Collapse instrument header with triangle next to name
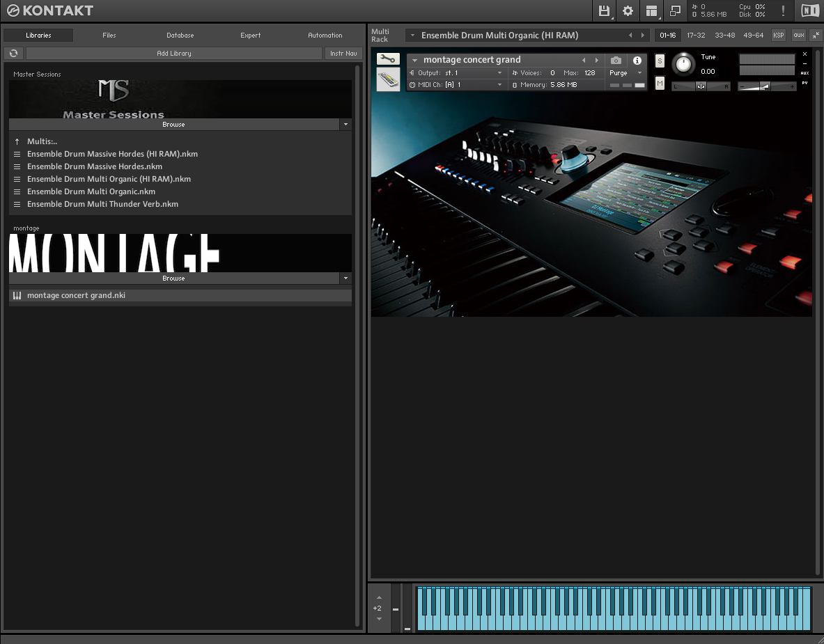824x644 pixels. point(414,61)
